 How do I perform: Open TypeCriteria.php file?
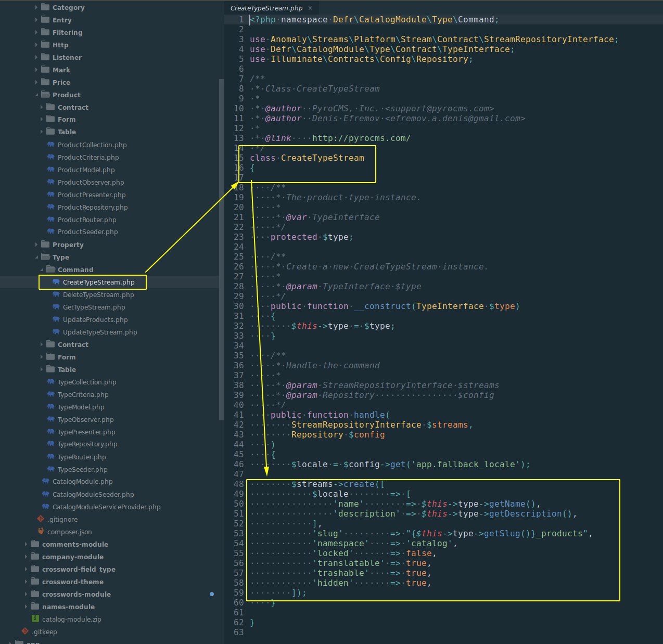(83, 394)
